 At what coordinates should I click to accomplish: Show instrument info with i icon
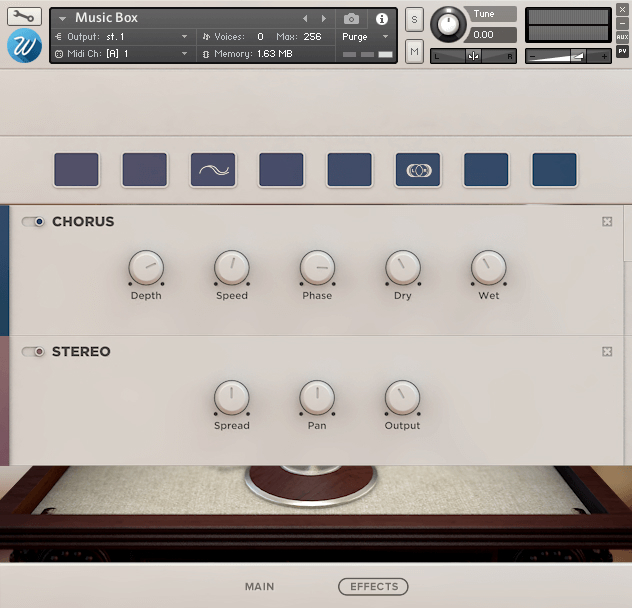click(382, 19)
